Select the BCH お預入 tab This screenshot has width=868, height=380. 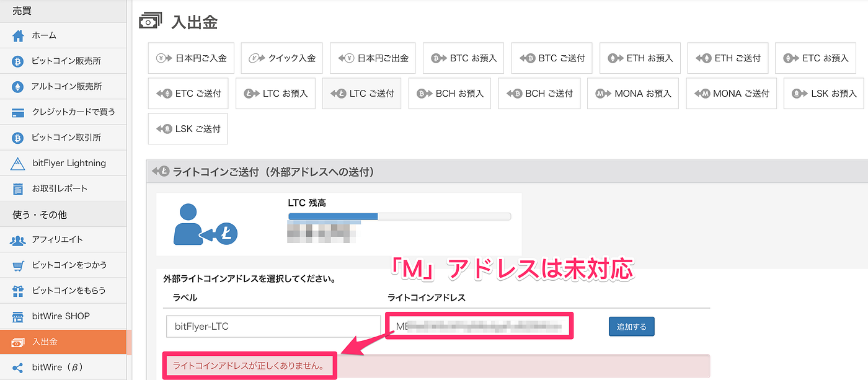point(449,94)
